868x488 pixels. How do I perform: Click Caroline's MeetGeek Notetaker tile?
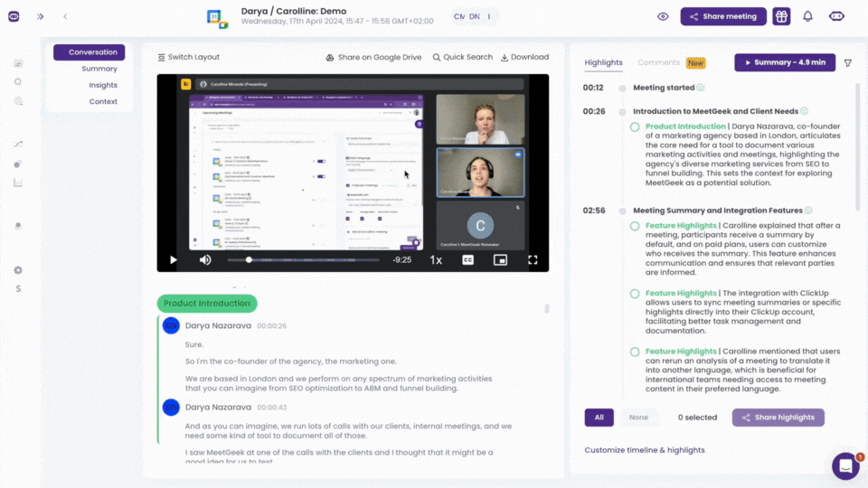click(x=480, y=225)
